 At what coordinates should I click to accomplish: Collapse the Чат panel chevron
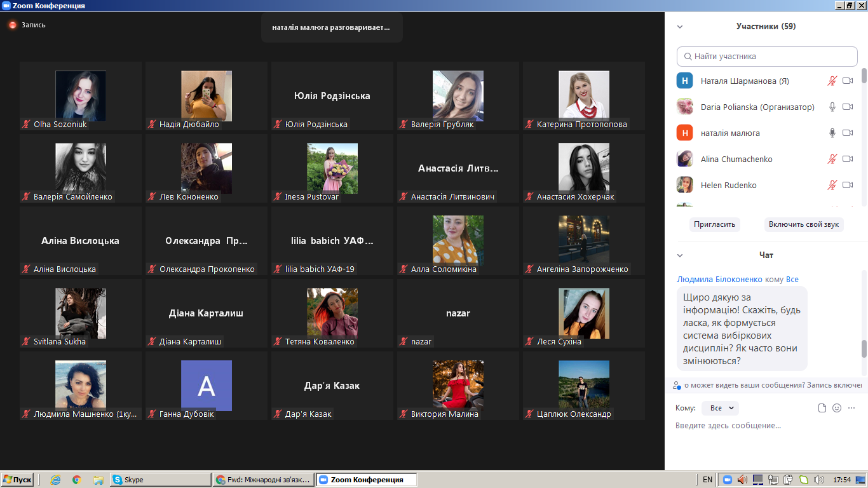click(680, 255)
